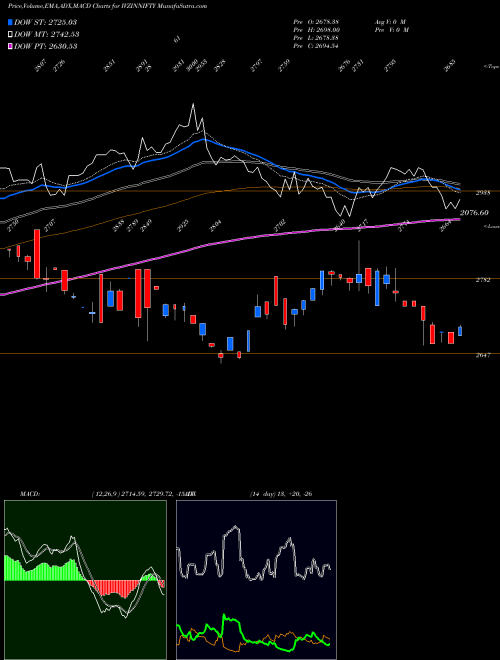Click the Pre V: 0 M text
Viewport: 500px width, 660px height.
pyautogui.click(x=391, y=30)
